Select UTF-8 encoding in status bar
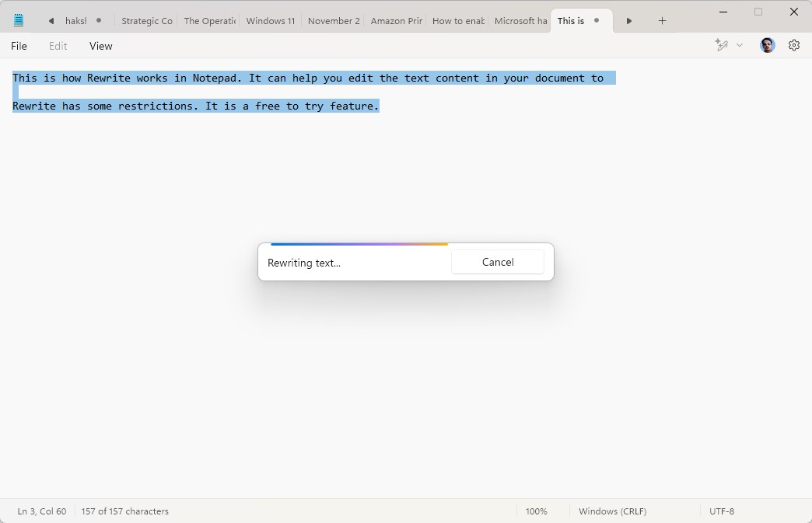 tap(722, 511)
